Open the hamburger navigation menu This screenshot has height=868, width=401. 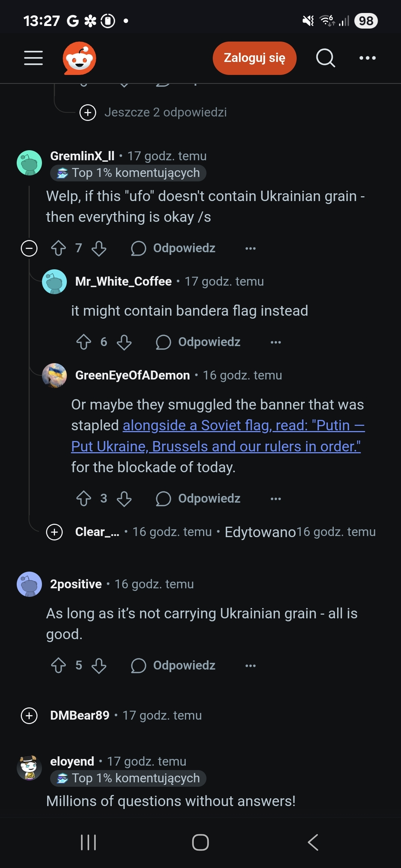pos(33,58)
